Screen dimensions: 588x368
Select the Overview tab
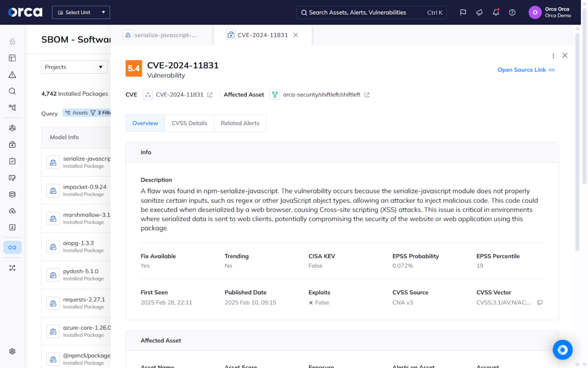point(145,123)
